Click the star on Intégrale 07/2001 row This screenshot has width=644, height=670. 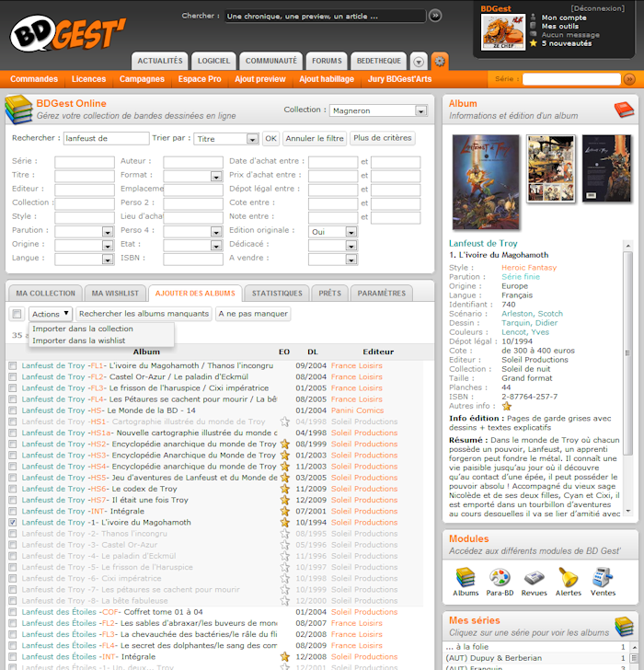pyautogui.click(x=285, y=511)
